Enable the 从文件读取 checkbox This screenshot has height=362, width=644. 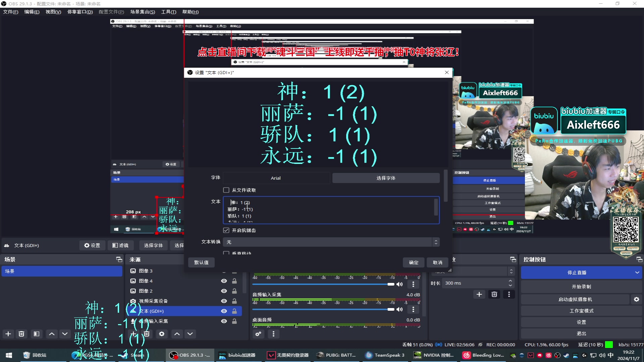[226, 190]
